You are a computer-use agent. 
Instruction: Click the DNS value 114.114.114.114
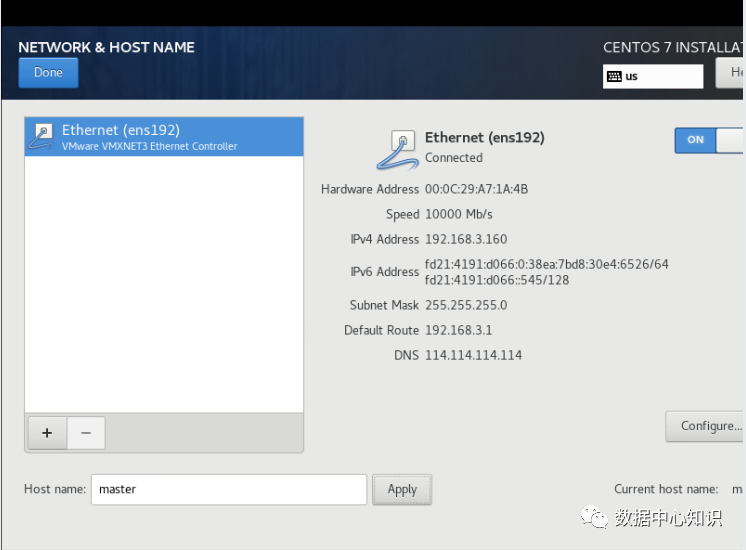(x=473, y=355)
